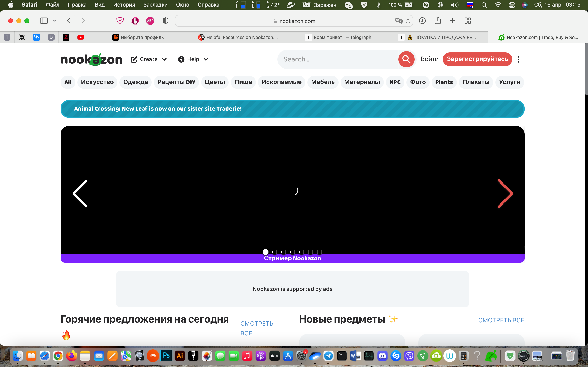Show tab overview grid icon

[x=468, y=21]
